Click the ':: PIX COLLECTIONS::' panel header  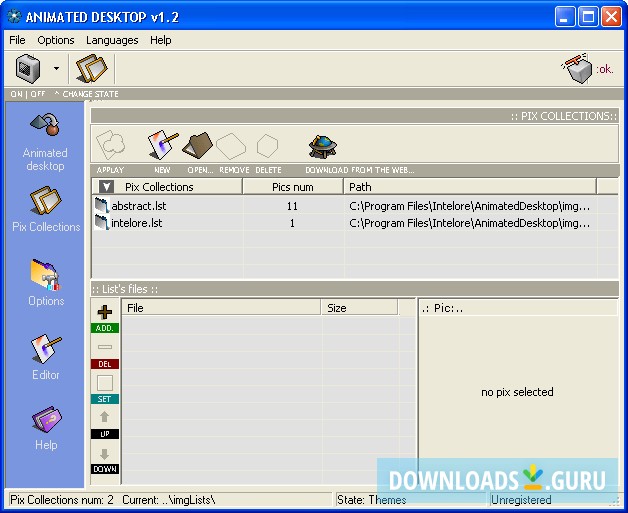pyautogui.click(x=355, y=116)
